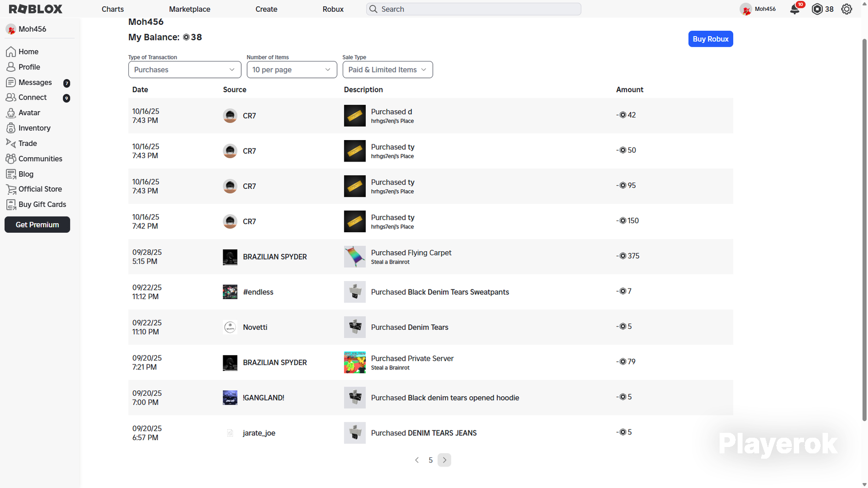
Task: Open the Roblox logo home link
Action: click(x=36, y=9)
